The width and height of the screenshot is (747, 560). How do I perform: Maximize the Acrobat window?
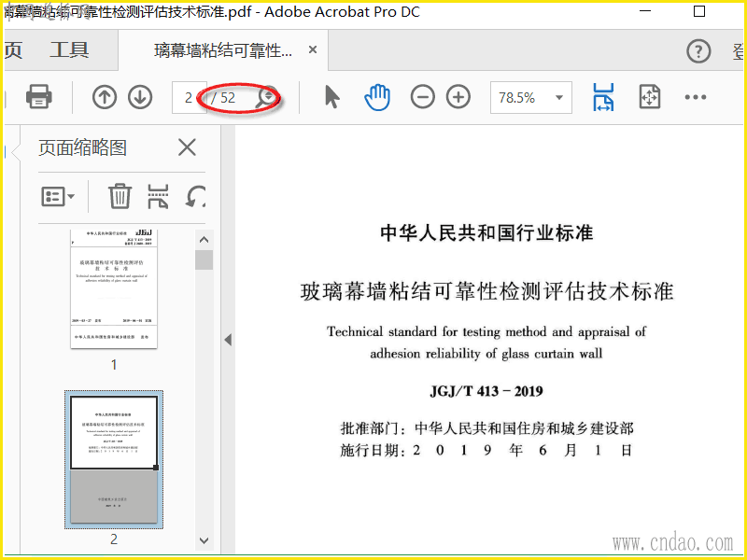point(698,10)
